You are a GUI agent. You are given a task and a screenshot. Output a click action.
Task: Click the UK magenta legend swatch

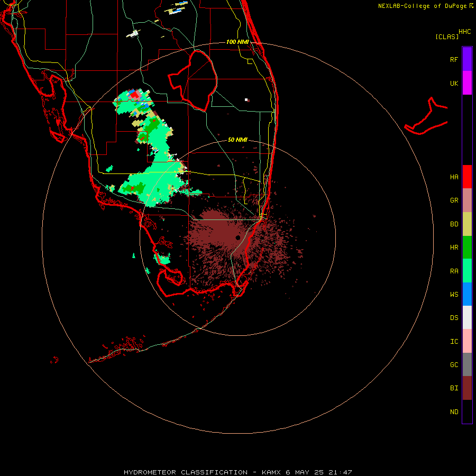point(467,83)
